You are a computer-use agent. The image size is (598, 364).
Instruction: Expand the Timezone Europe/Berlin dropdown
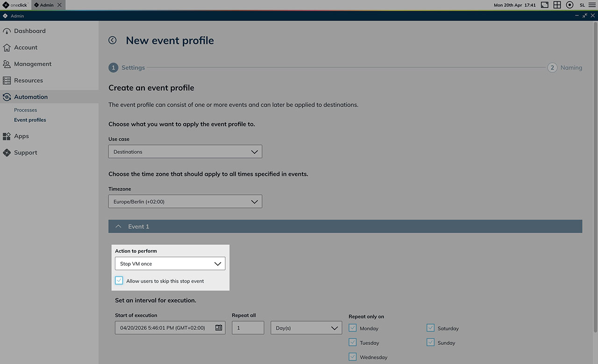(185, 202)
